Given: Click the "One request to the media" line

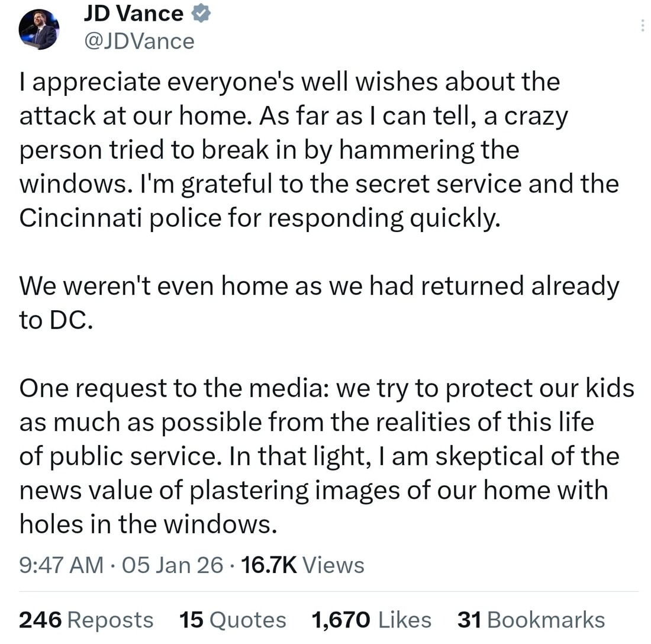Looking at the screenshot, I should click(327, 388).
